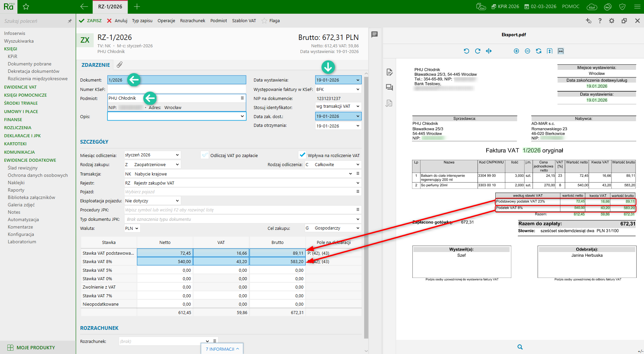Open the comment note icon
644x354 pixels.
coord(375,35)
